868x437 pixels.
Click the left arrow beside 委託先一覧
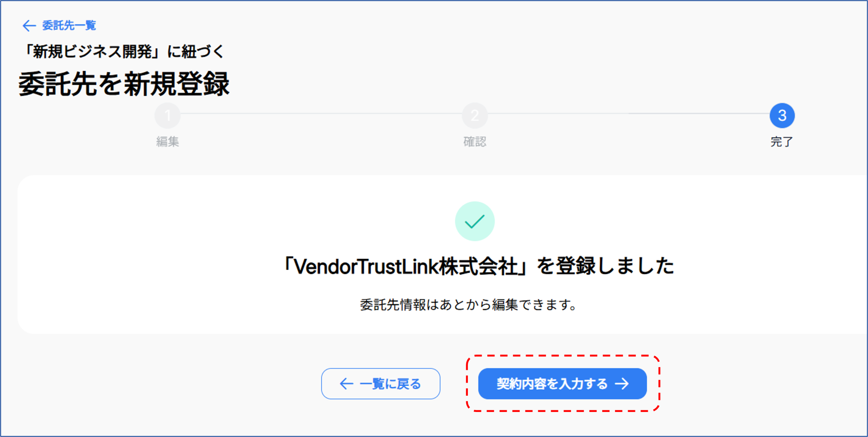(x=29, y=26)
